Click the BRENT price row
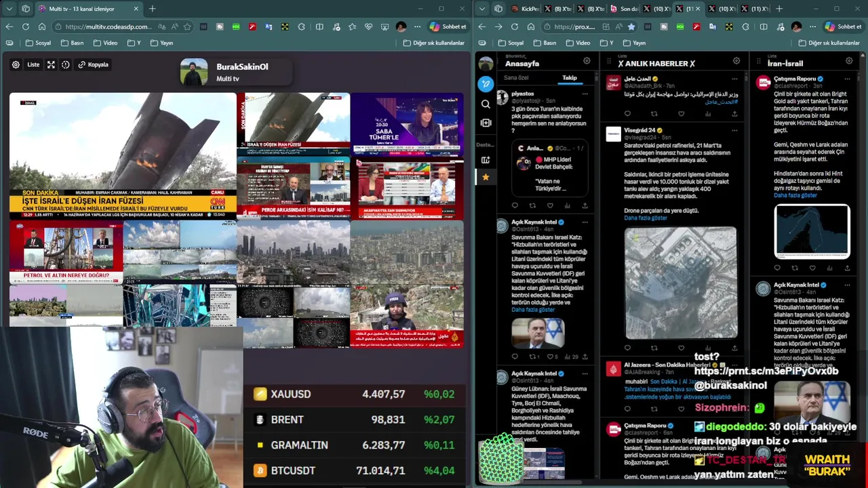868x488 pixels. 355,420
